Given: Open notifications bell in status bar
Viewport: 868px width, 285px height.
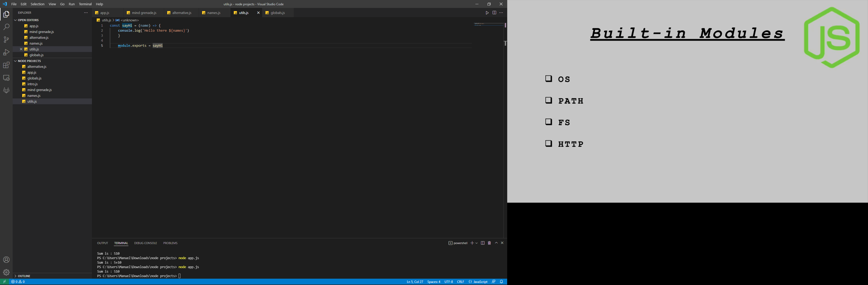Looking at the screenshot, I should [501, 282].
